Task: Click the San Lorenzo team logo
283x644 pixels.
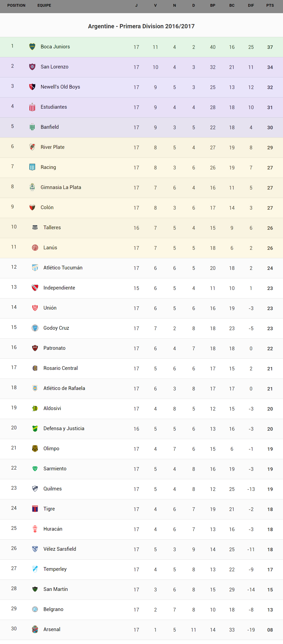Action: click(x=32, y=67)
